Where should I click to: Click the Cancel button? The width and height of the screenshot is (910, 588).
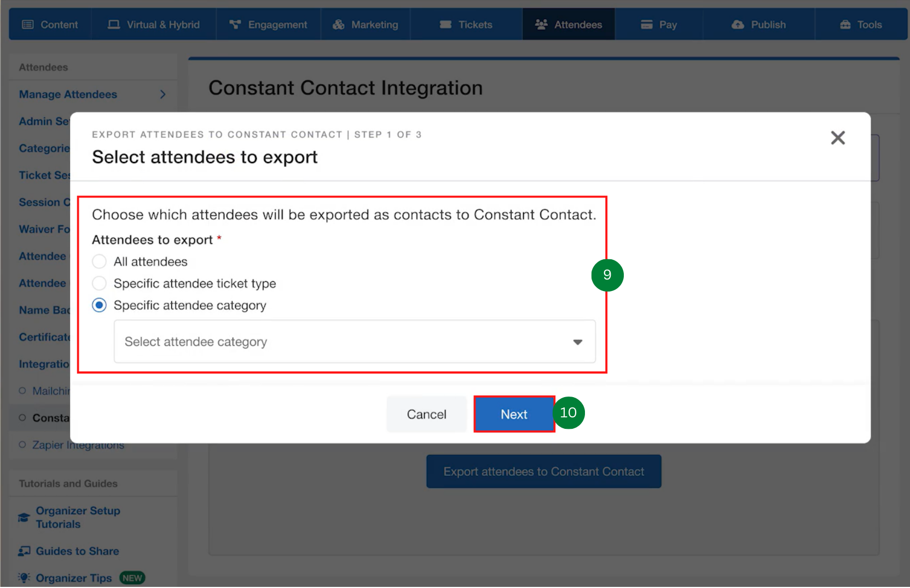coord(427,415)
